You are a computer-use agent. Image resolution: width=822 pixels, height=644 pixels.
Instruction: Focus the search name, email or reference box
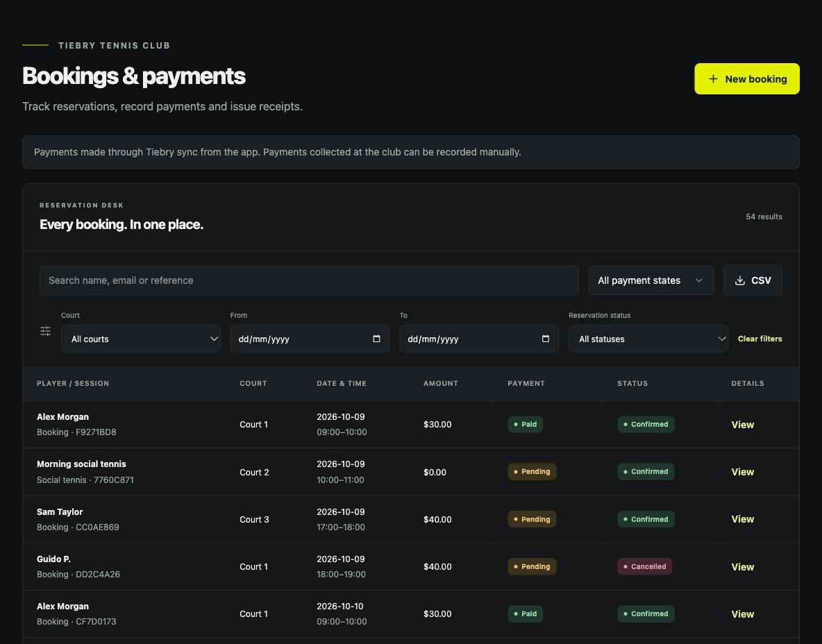[310, 280]
